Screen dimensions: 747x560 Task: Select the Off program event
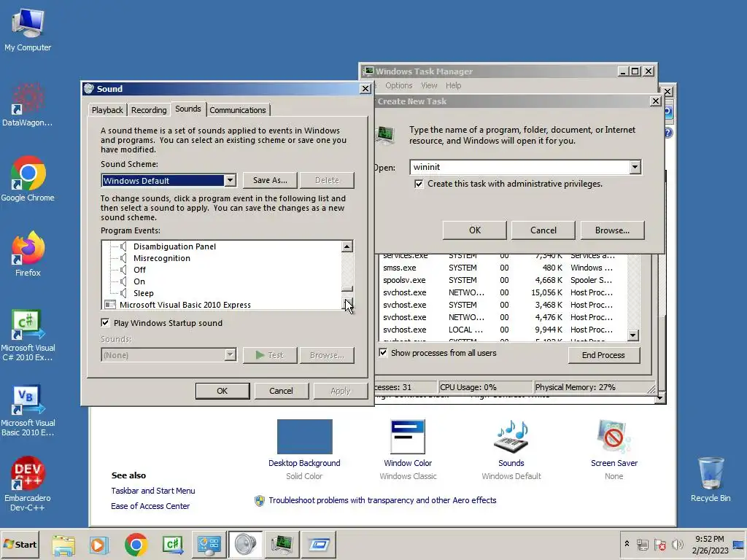click(x=139, y=270)
